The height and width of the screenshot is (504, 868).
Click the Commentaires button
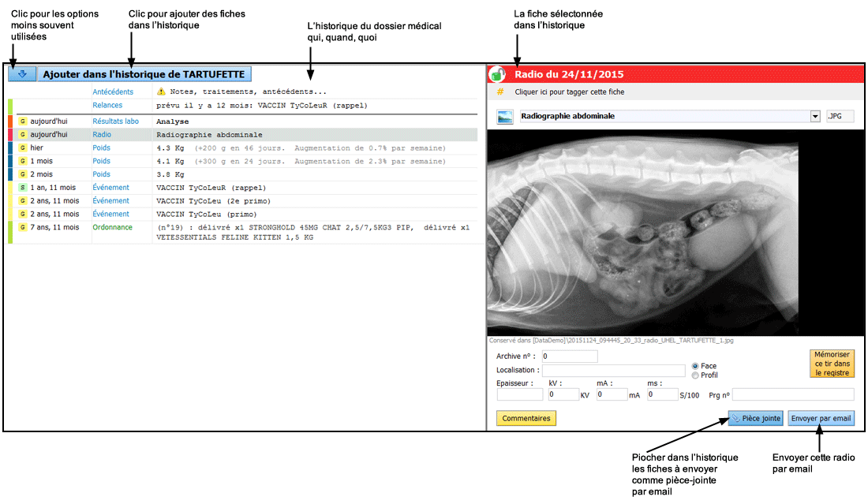point(526,418)
